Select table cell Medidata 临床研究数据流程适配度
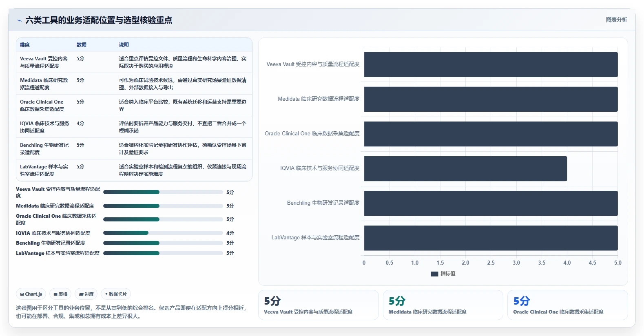This screenshot has width=644, height=336. click(x=44, y=84)
